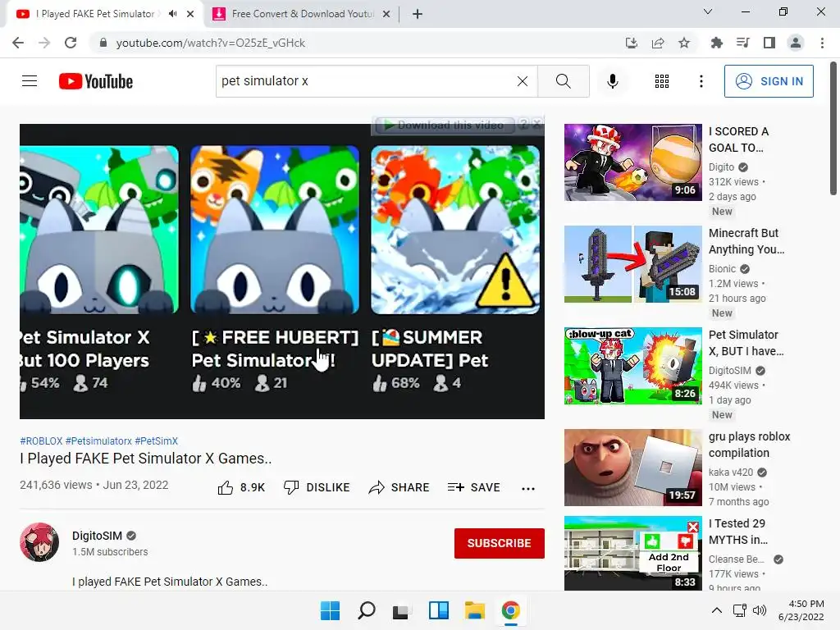The image size is (840, 630).
Task: View site info via padlock icon
Action: (x=103, y=43)
